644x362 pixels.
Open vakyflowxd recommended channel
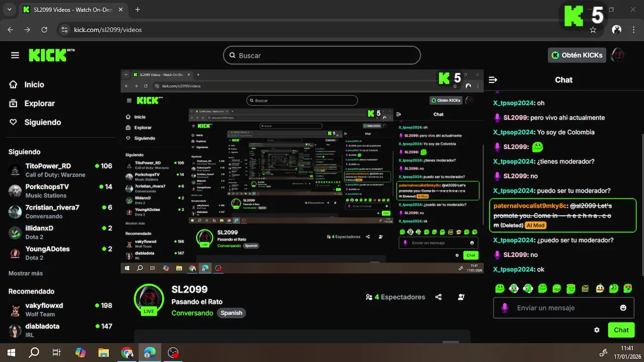pos(60,310)
